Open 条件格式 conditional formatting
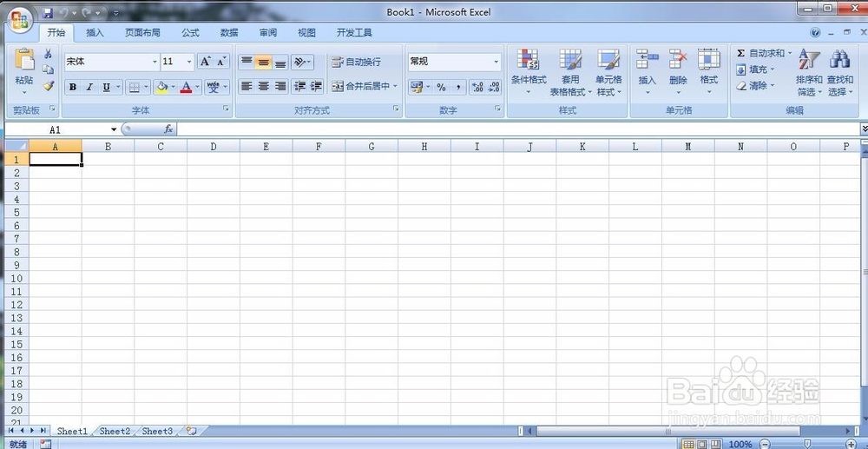Screen dimensions: 868x449 tap(528, 71)
